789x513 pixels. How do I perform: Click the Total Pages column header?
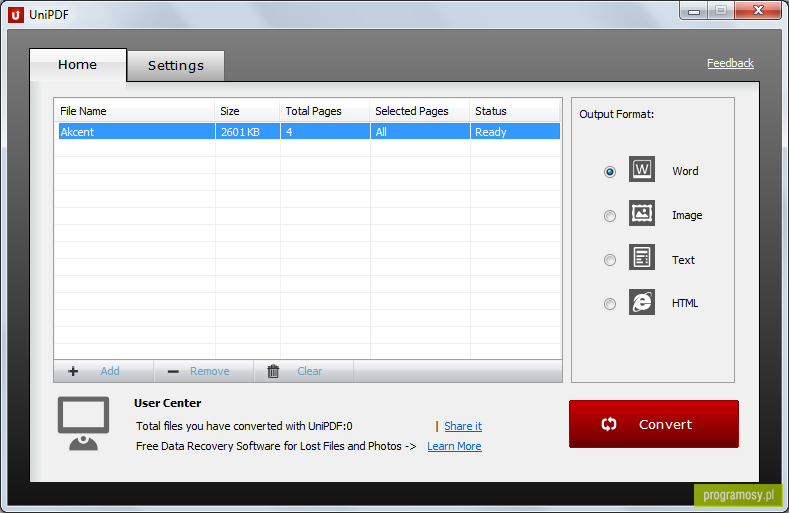(325, 111)
